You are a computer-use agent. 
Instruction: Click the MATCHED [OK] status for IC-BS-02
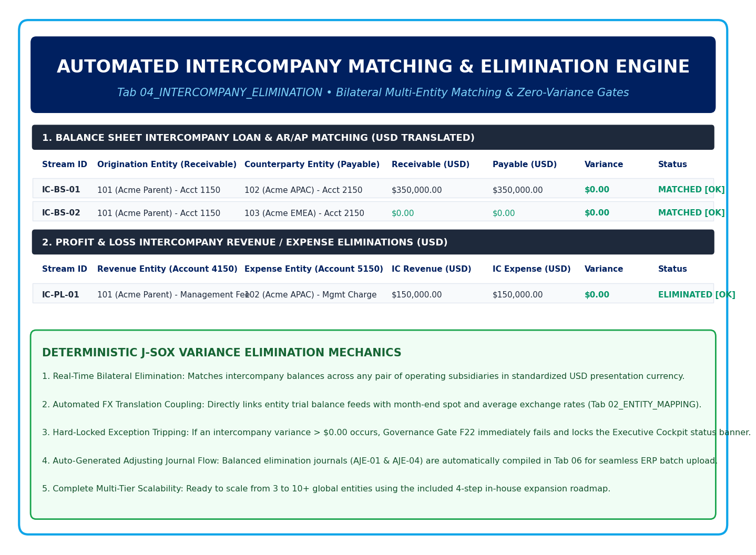pyautogui.click(x=691, y=213)
